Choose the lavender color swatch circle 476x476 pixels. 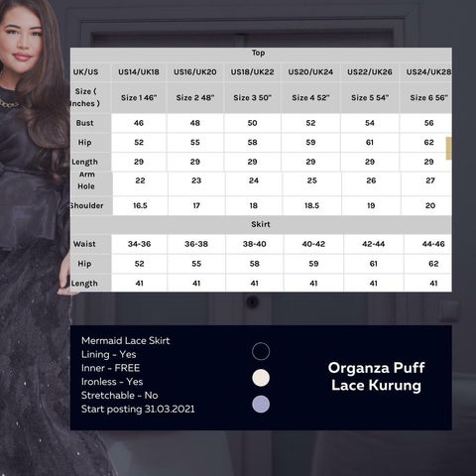261,405
